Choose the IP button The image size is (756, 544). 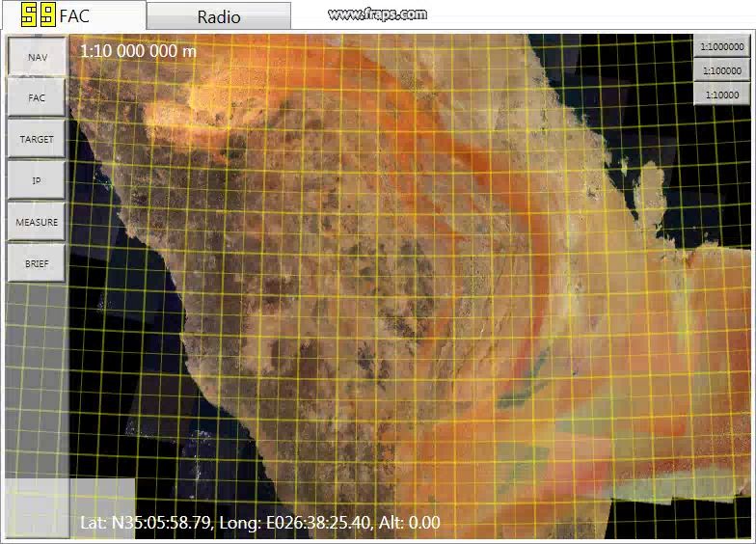tap(37, 180)
